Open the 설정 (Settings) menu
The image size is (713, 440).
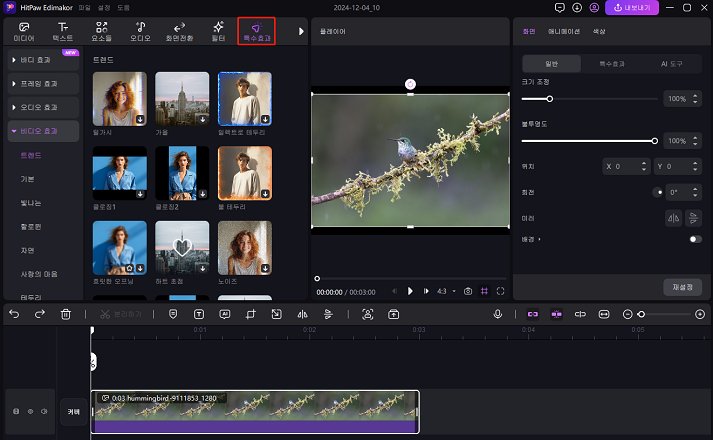click(104, 8)
